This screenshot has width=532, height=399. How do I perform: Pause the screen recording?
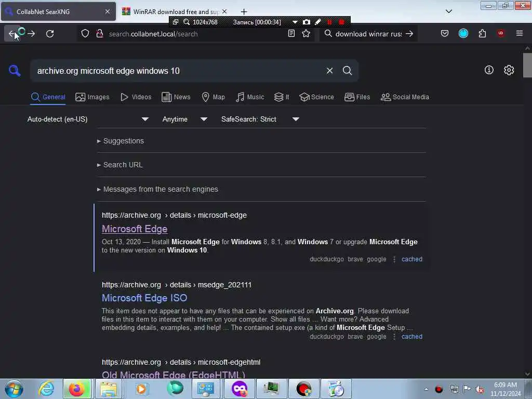click(329, 22)
